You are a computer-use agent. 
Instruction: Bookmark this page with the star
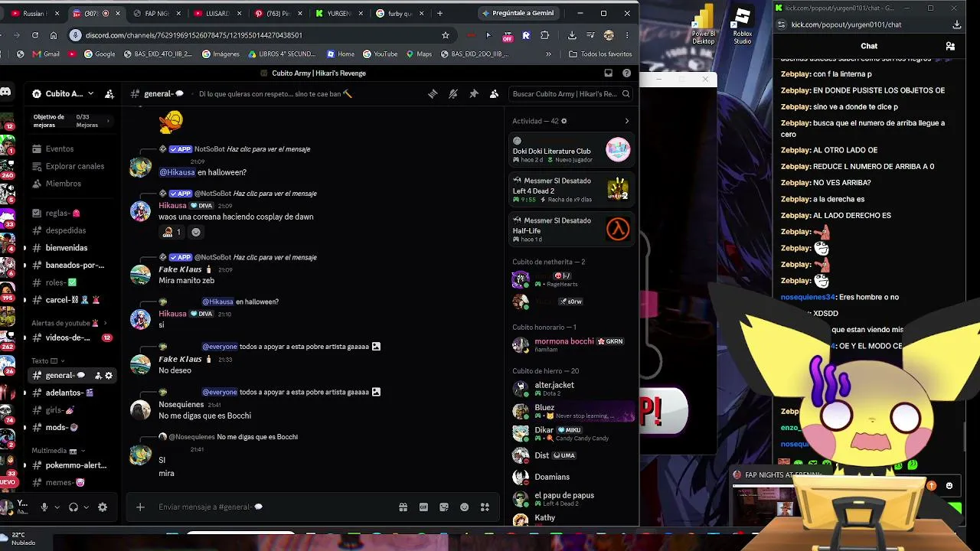pos(446,35)
